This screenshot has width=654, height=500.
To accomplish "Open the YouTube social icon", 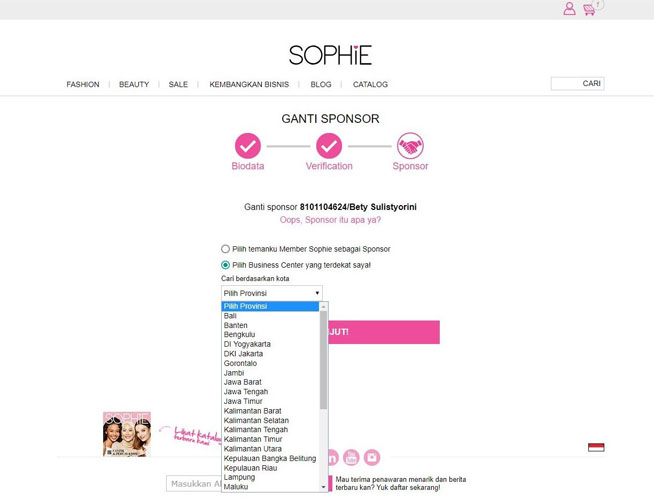I will pos(351,457).
